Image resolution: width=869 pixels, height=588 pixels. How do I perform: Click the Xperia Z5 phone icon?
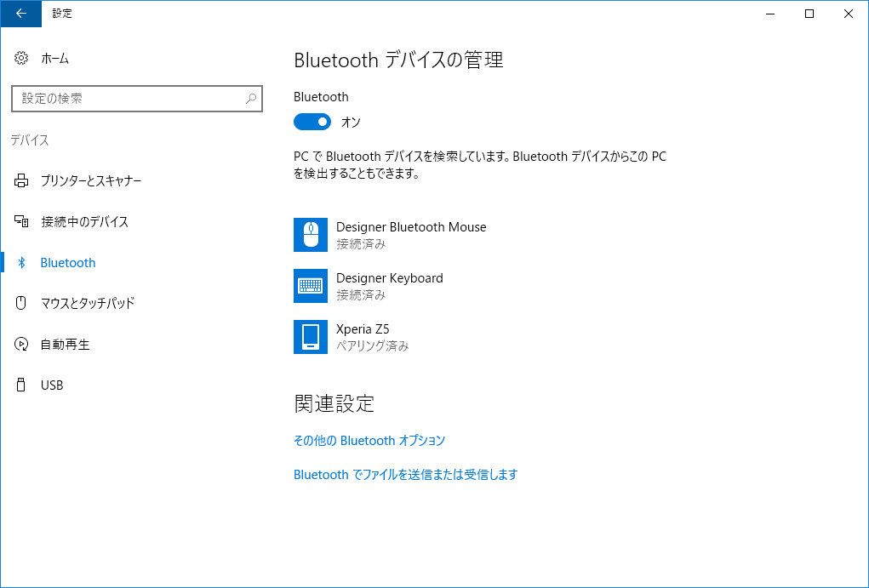(311, 337)
